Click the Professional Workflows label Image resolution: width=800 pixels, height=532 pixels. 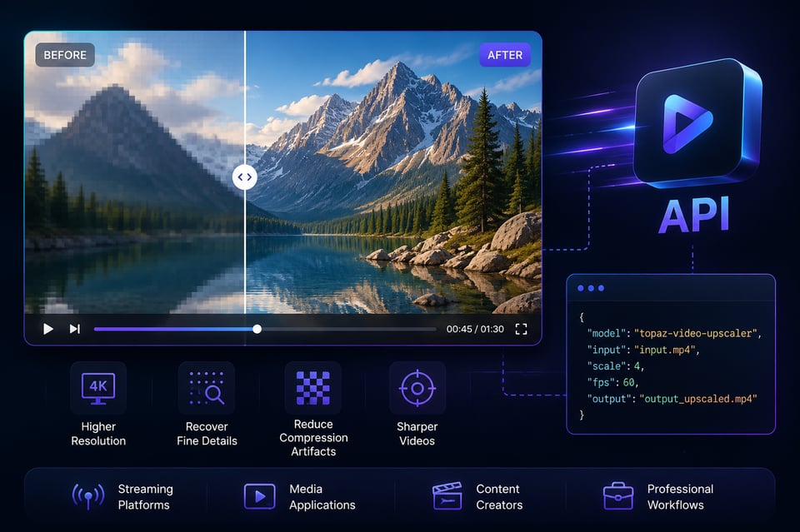pos(680,497)
